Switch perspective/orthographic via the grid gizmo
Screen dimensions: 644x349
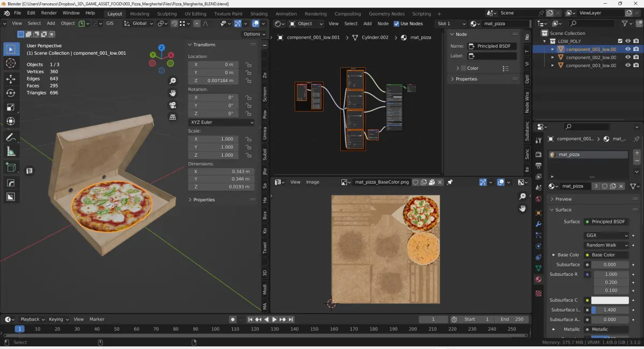coord(173,117)
